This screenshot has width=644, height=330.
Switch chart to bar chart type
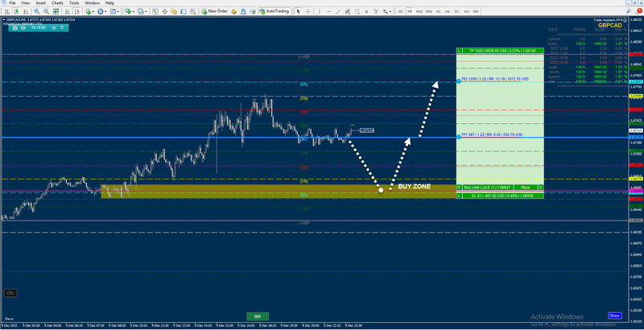[x=7, y=11]
